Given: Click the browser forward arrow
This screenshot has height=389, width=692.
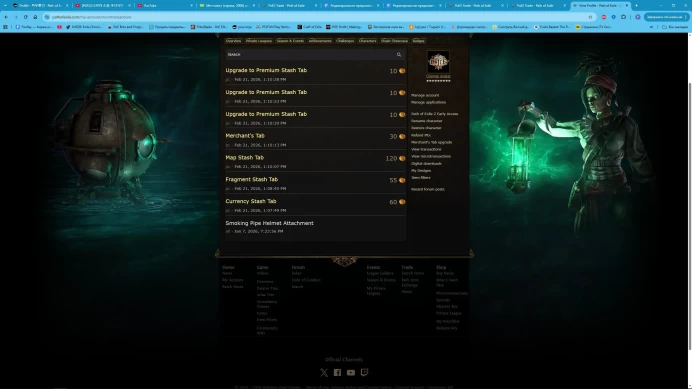Looking at the screenshot, I should 16,17.
